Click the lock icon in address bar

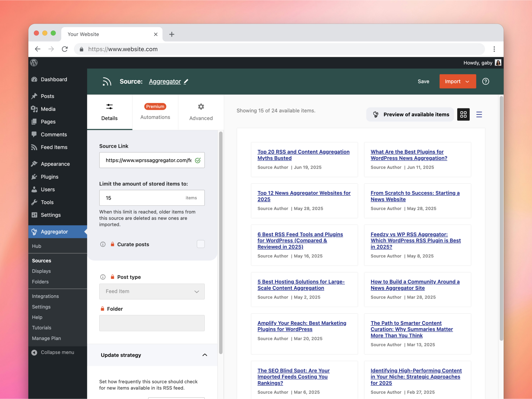(x=82, y=49)
